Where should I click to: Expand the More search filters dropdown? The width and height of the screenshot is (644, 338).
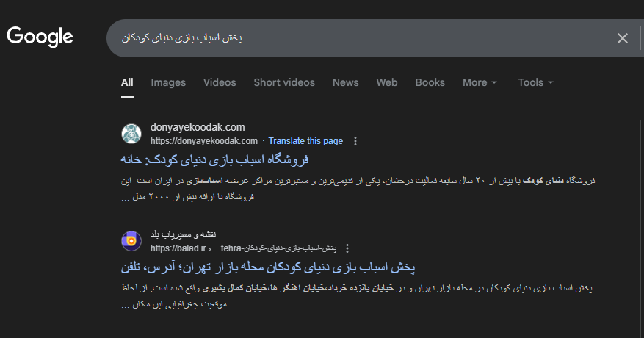point(480,82)
